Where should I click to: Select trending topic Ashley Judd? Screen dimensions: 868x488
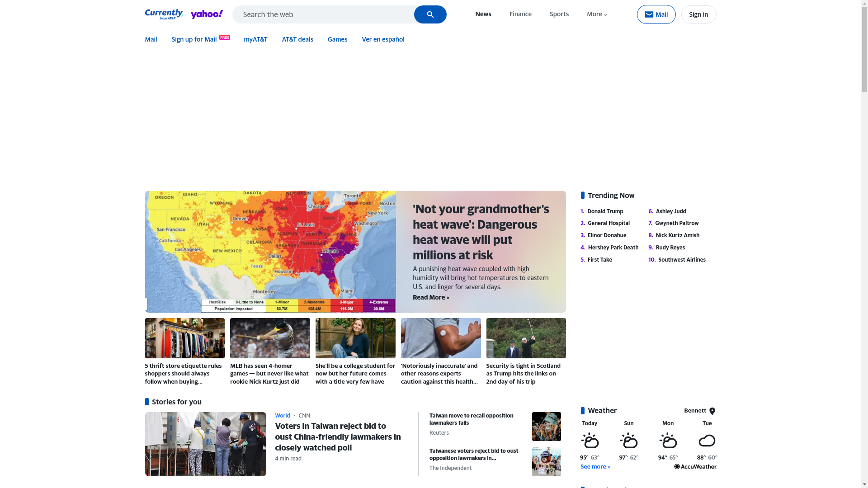671,211
